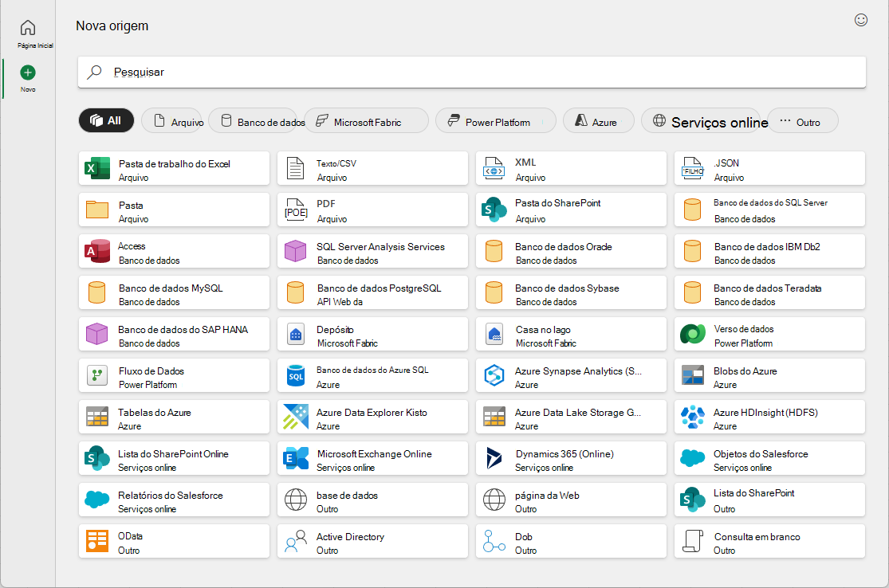Select the Access database icon
889x588 pixels.
coord(97,251)
